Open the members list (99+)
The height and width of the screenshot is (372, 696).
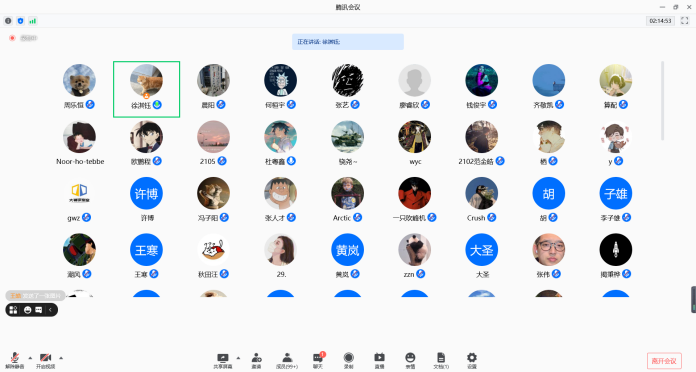click(287, 360)
